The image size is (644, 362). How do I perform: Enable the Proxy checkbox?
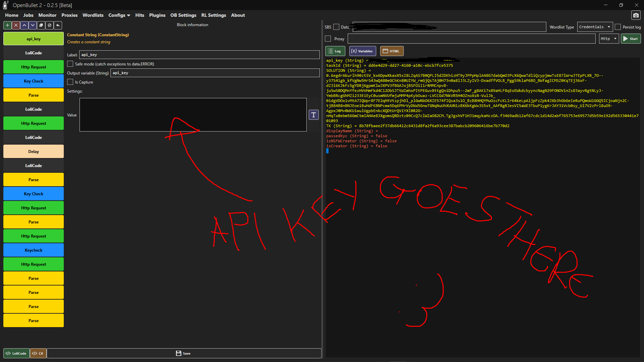coord(328,39)
